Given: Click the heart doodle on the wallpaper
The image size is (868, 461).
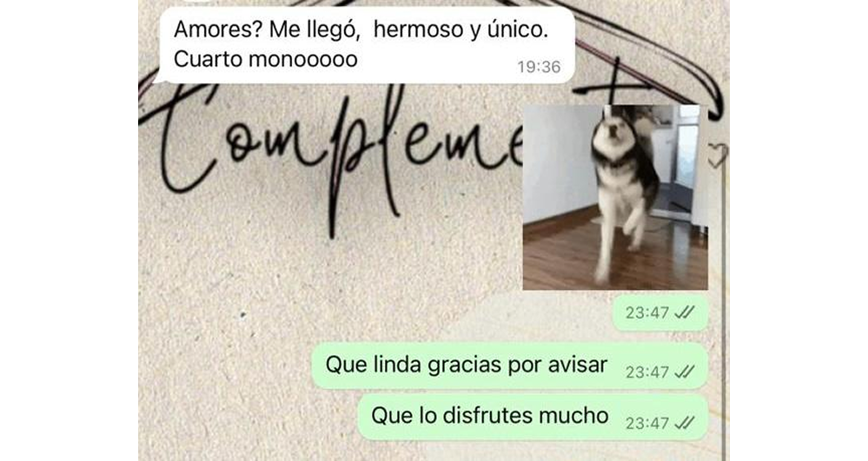Looking at the screenshot, I should (x=717, y=155).
